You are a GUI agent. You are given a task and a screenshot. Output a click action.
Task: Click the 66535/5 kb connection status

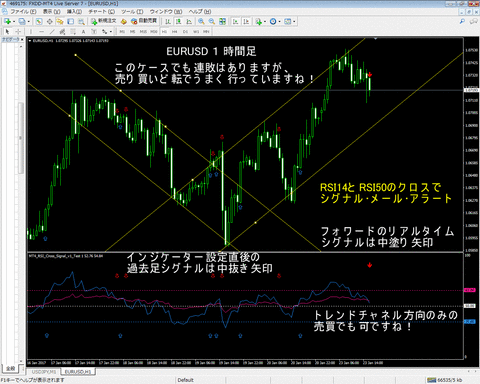coord(445,380)
